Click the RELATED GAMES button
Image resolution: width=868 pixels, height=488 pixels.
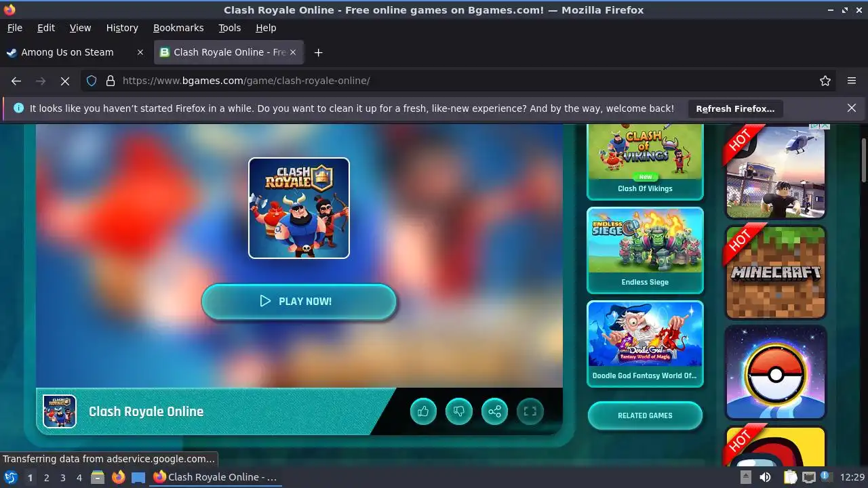pos(645,415)
